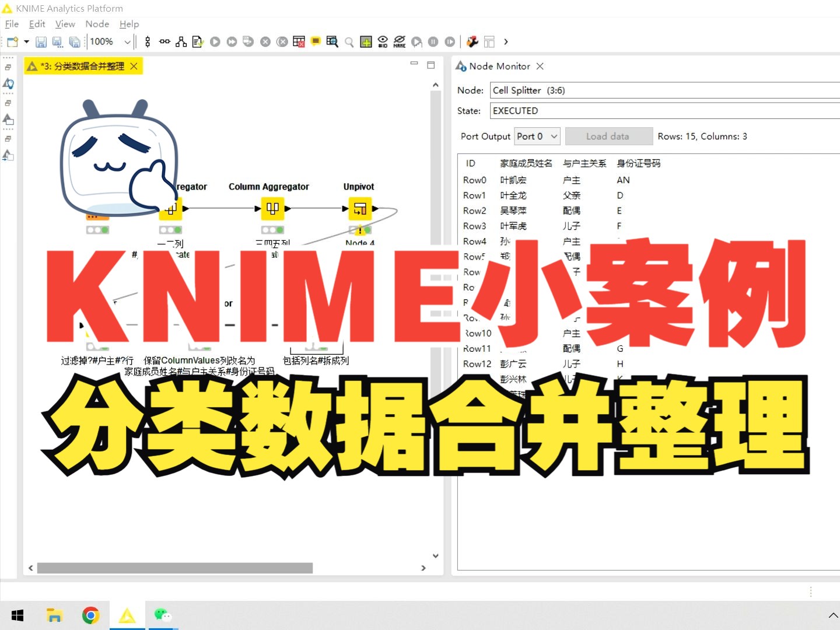
Task: Click the configure node toolbar icon
Action: tap(198, 41)
